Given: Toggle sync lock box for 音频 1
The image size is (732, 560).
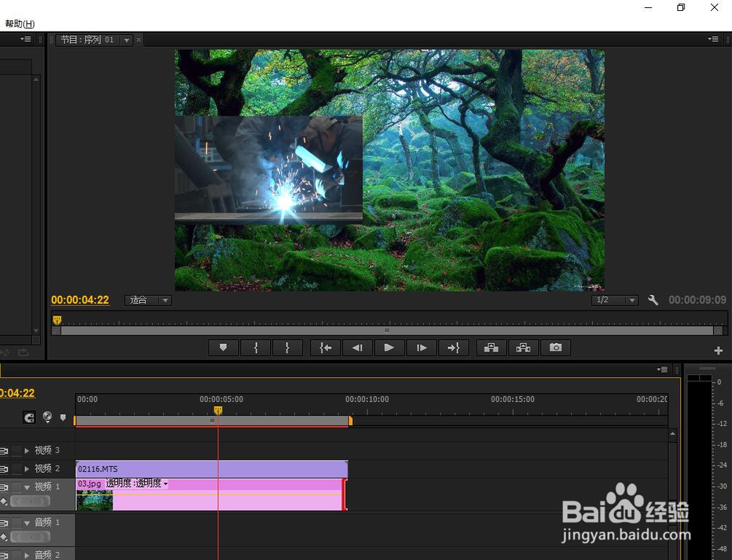Looking at the screenshot, I should point(16,523).
